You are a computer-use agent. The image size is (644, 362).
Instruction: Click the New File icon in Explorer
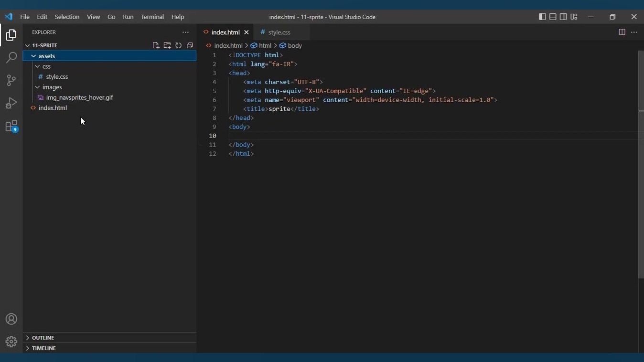[x=156, y=45]
